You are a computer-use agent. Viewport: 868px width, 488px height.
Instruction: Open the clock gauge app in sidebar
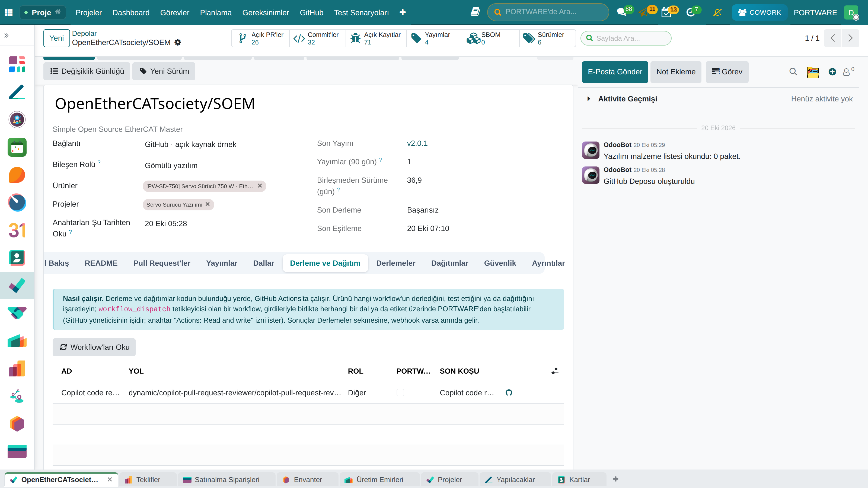click(17, 203)
